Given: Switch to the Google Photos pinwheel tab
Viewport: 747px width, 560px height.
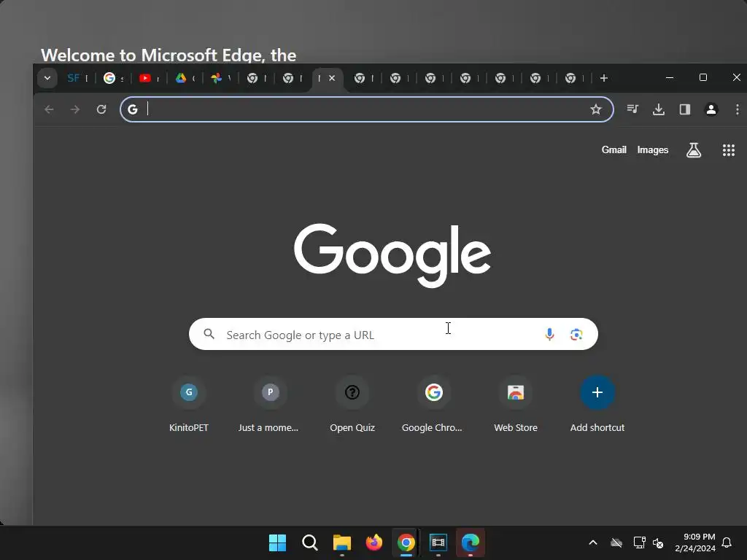Looking at the screenshot, I should (220, 78).
